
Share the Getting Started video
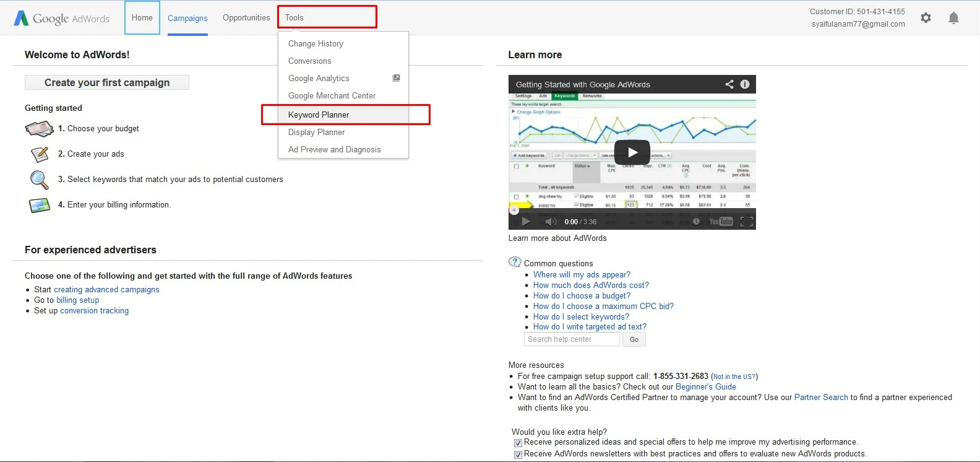click(x=729, y=84)
